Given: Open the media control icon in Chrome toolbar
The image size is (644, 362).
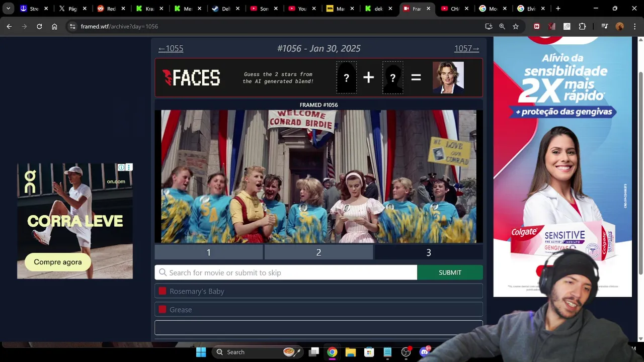Looking at the screenshot, I should click(605, 26).
